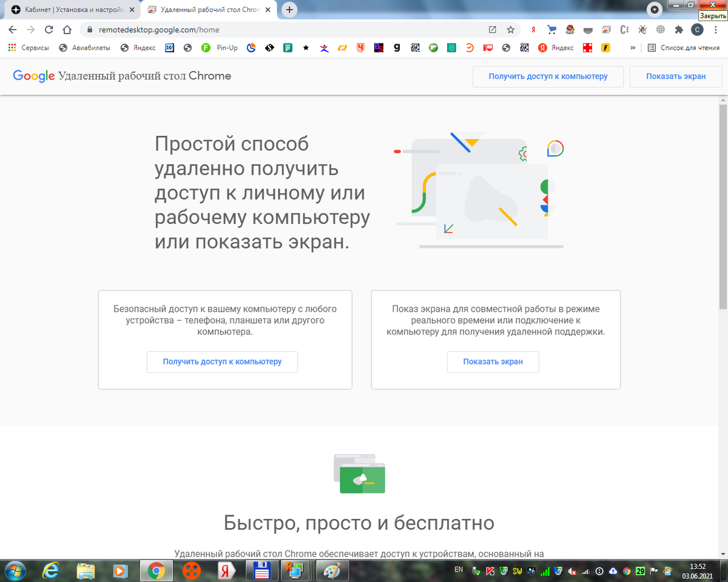Open the Chrome profile avatar C

[698, 29]
